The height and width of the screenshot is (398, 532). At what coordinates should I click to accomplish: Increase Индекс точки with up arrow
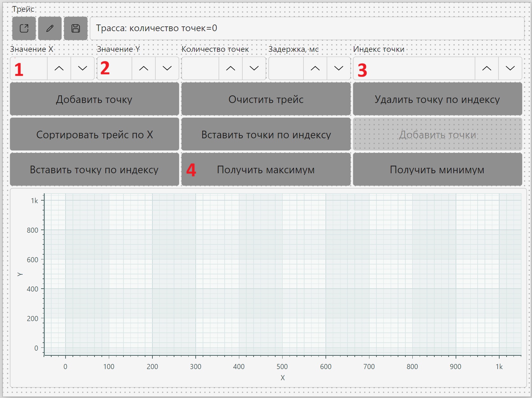pos(487,68)
